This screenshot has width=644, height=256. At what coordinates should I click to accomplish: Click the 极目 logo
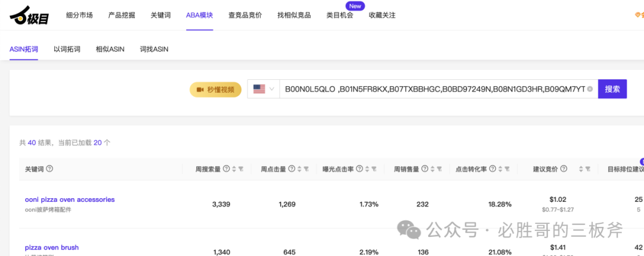[29, 15]
